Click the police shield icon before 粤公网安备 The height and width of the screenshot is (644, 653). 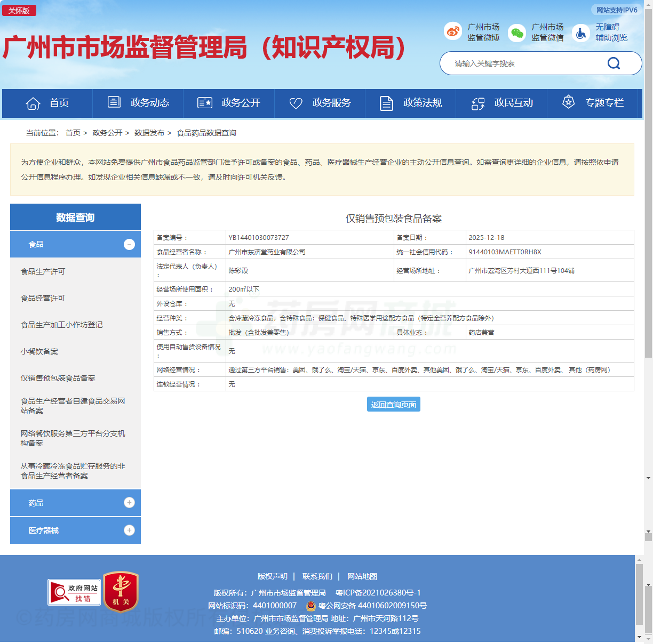tap(310, 605)
